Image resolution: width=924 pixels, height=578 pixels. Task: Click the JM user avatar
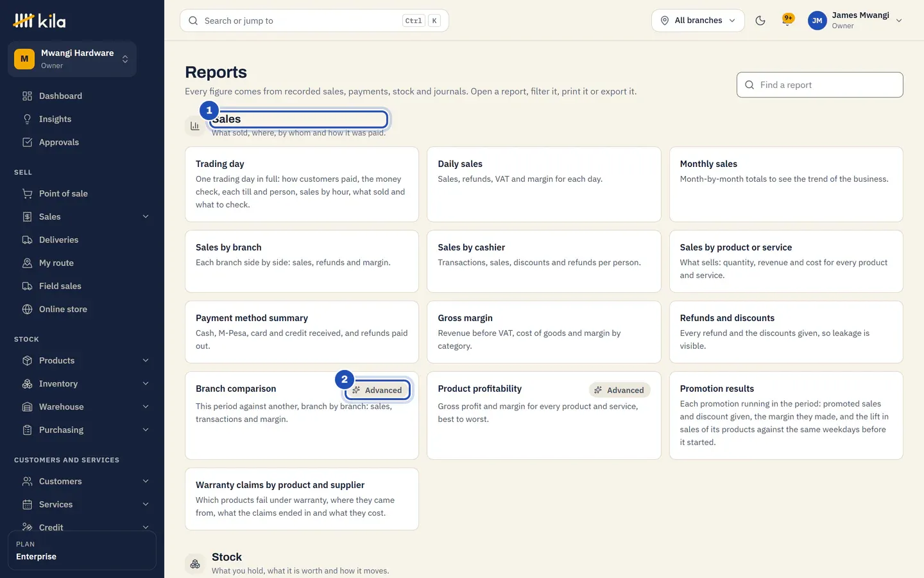(x=817, y=21)
